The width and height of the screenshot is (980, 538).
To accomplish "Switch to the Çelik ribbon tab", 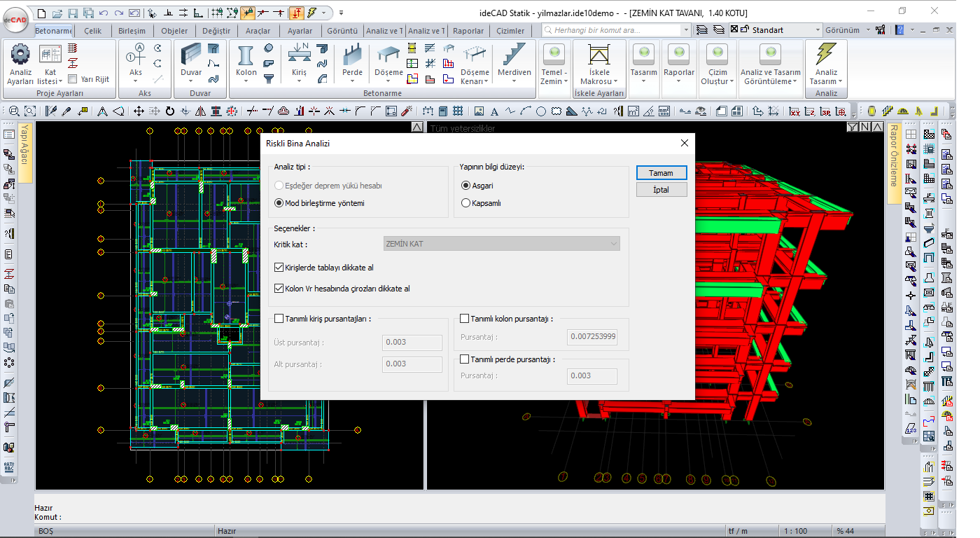I will click(92, 31).
